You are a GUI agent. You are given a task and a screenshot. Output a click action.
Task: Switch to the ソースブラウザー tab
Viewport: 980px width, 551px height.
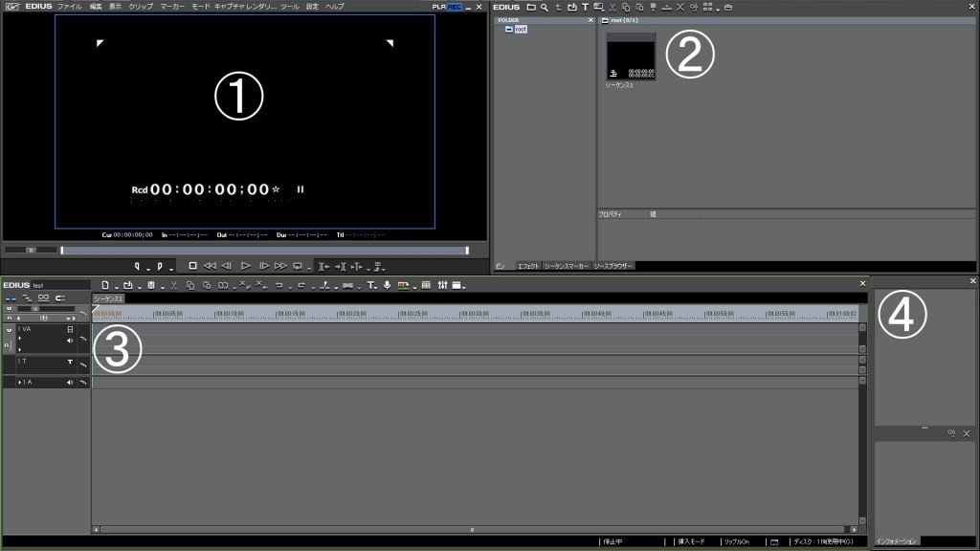click(x=613, y=266)
